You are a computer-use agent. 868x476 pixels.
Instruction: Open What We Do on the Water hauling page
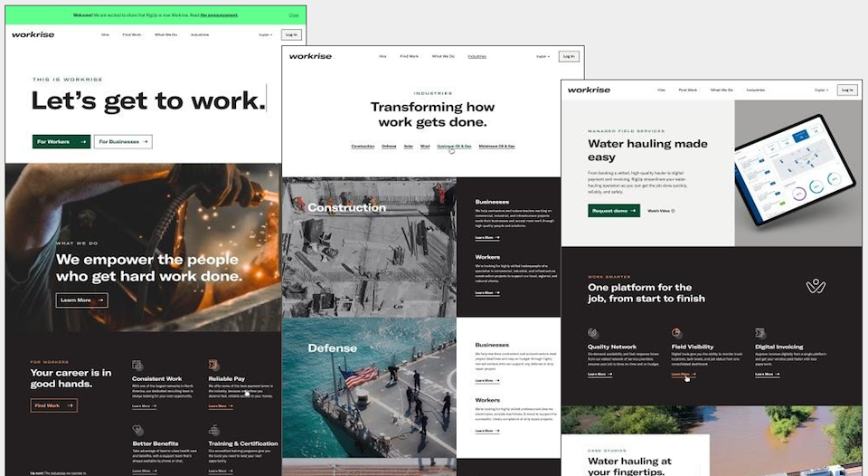[722, 90]
